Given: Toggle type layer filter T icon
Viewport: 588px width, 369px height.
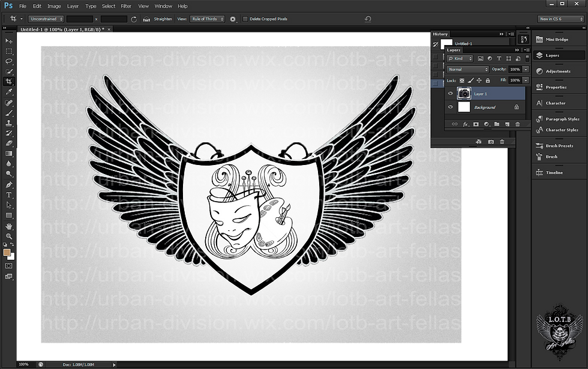Looking at the screenshot, I should 499,59.
